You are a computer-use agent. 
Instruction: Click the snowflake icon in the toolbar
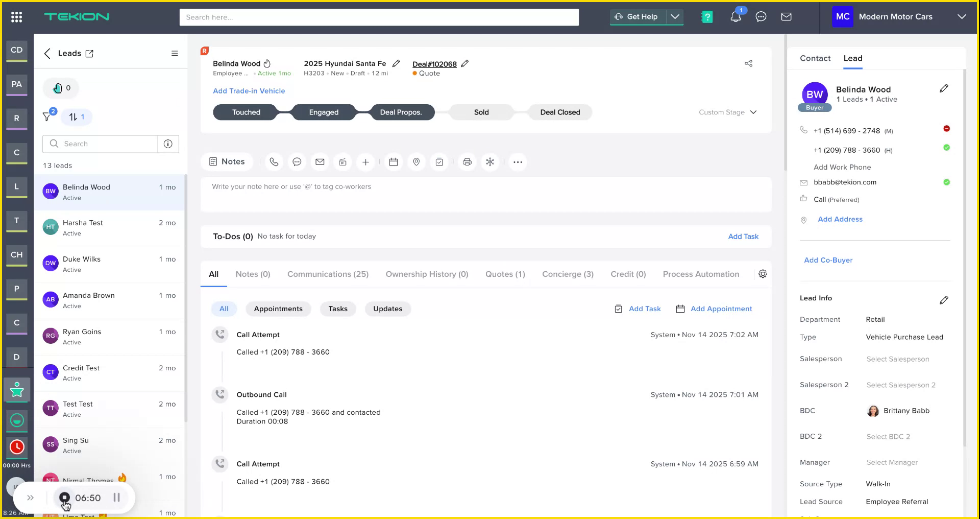click(490, 162)
